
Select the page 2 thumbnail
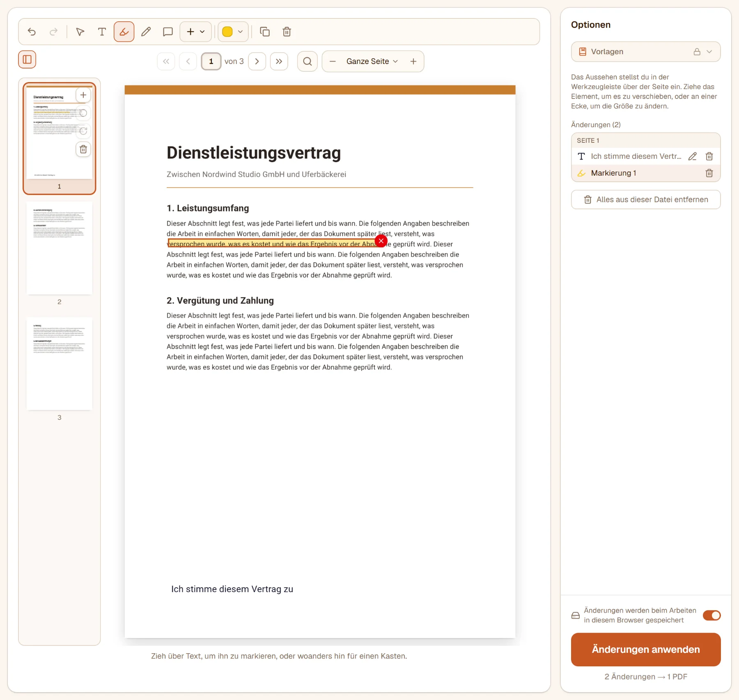(x=59, y=248)
